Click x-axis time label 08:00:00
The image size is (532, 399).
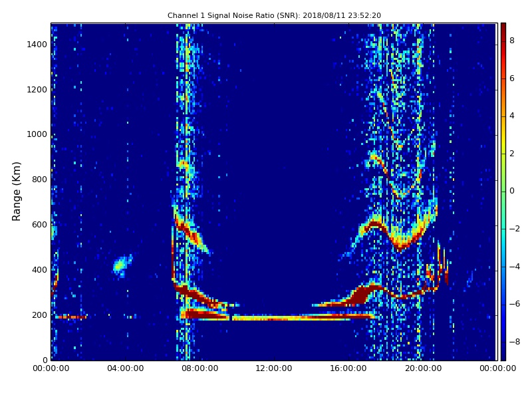coord(200,368)
